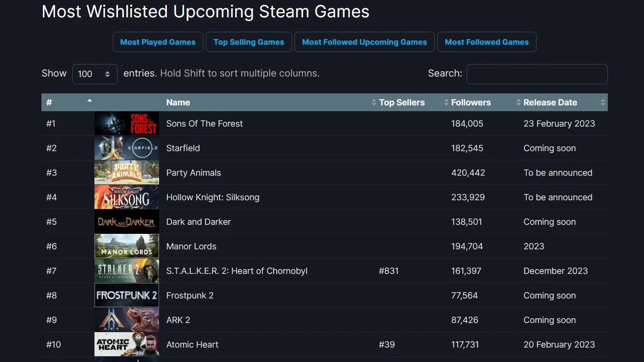This screenshot has height=362, width=644.
Task: Go to Most Followed Upcoming Games
Action: coord(364,42)
